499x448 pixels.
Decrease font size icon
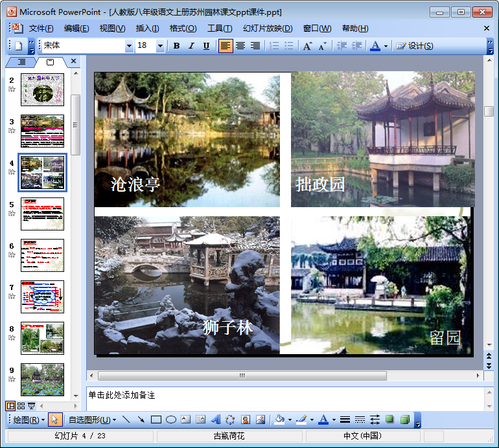tap(322, 46)
